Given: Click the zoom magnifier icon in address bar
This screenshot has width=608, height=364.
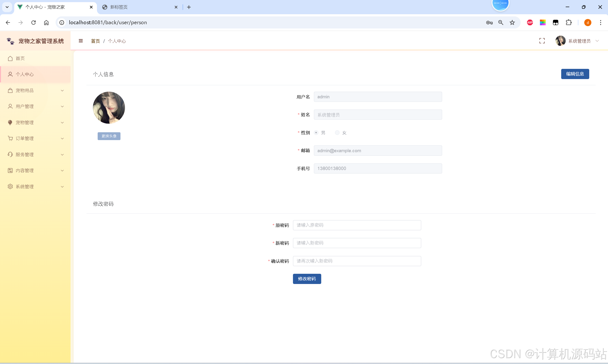Looking at the screenshot, I should point(501,23).
